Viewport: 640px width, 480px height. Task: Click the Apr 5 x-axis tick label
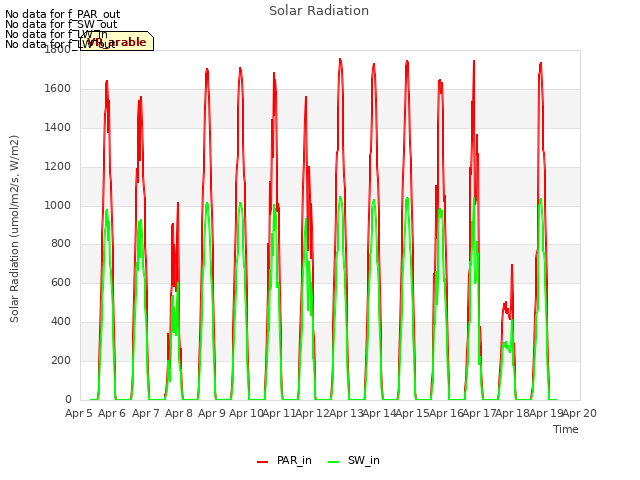[78, 413]
